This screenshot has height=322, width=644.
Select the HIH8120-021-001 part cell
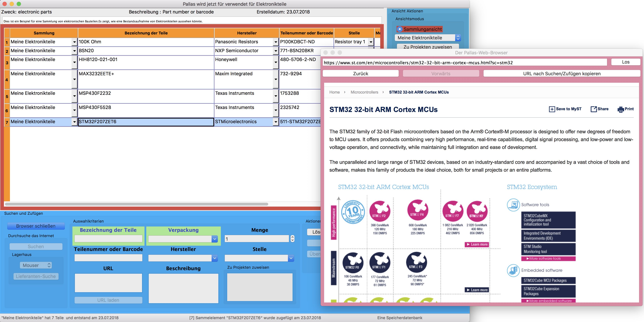click(146, 62)
